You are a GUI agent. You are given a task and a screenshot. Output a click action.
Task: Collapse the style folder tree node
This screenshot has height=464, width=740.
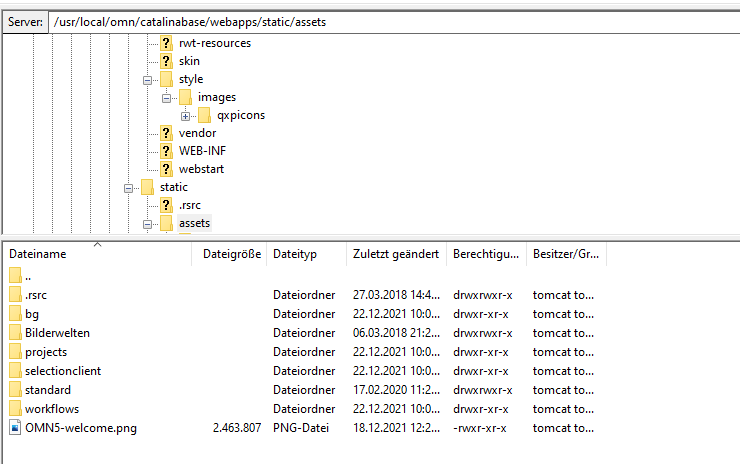pyautogui.click(x=148, y=79)
